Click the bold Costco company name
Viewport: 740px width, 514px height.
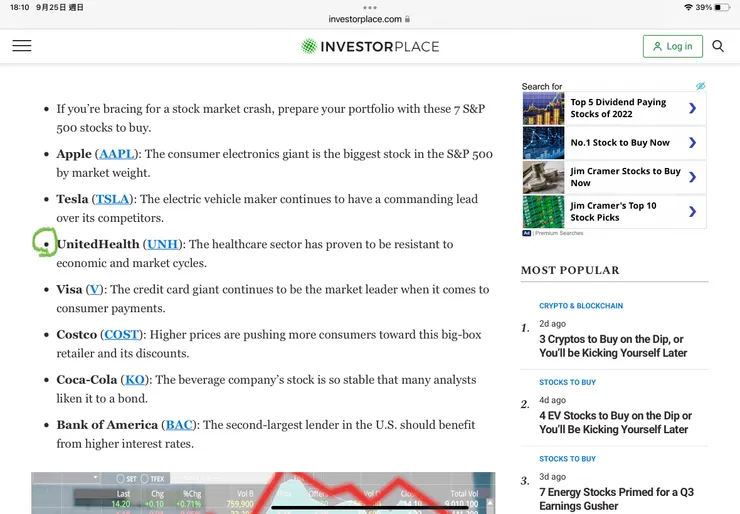tap(76, 334)
